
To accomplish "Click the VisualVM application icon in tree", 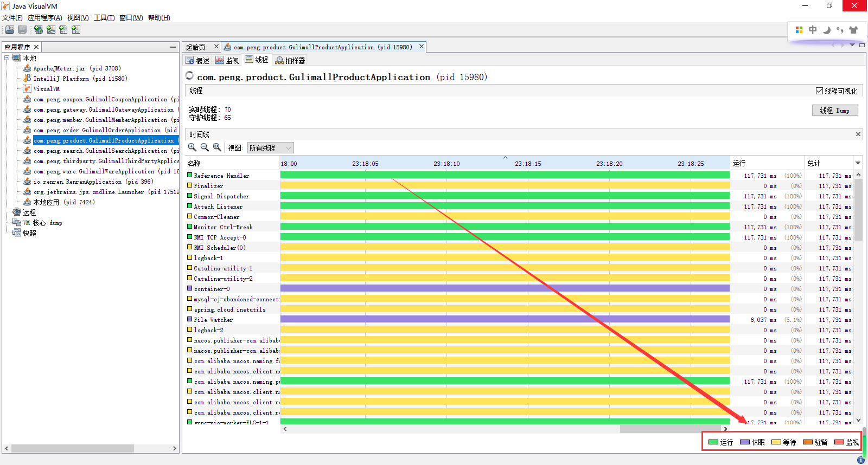I will (27, 88).
